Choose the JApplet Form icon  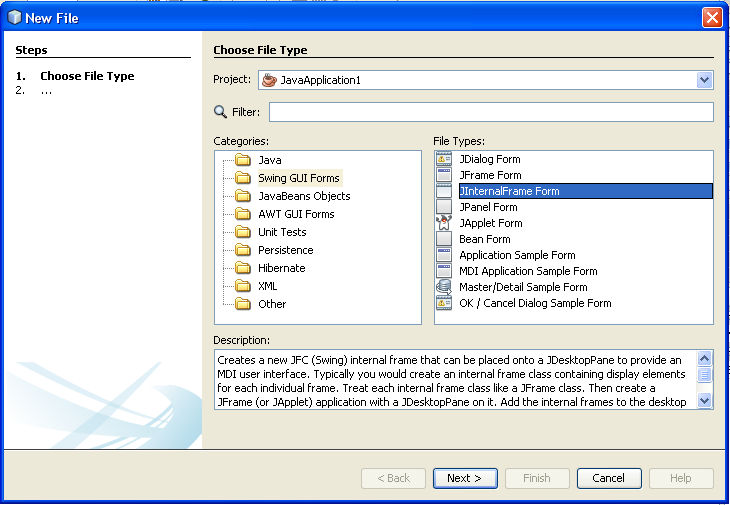(444, 223)
